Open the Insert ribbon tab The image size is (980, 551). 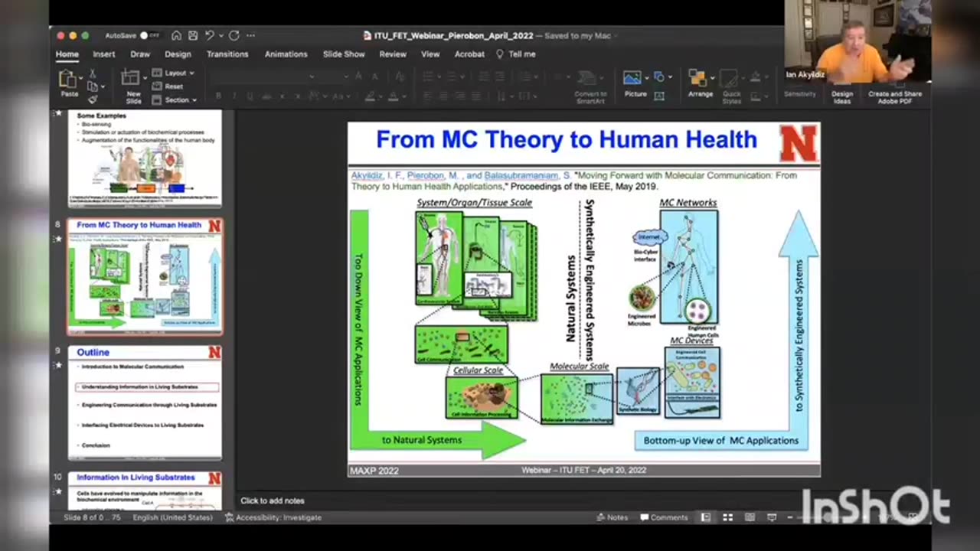103,54
